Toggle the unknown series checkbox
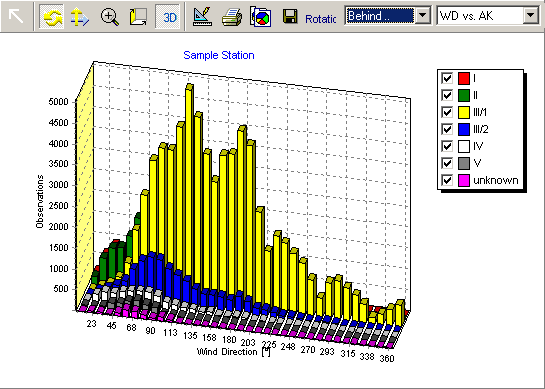 [447, 180]
